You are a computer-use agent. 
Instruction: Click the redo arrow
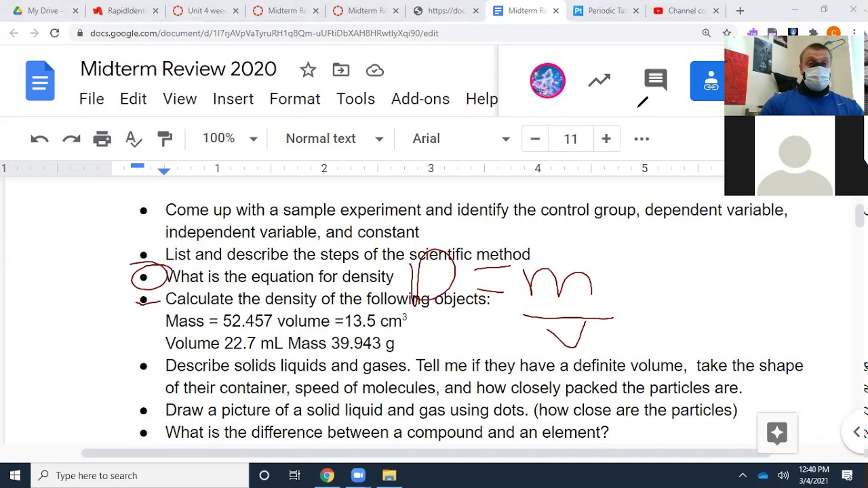click(71, 139)
